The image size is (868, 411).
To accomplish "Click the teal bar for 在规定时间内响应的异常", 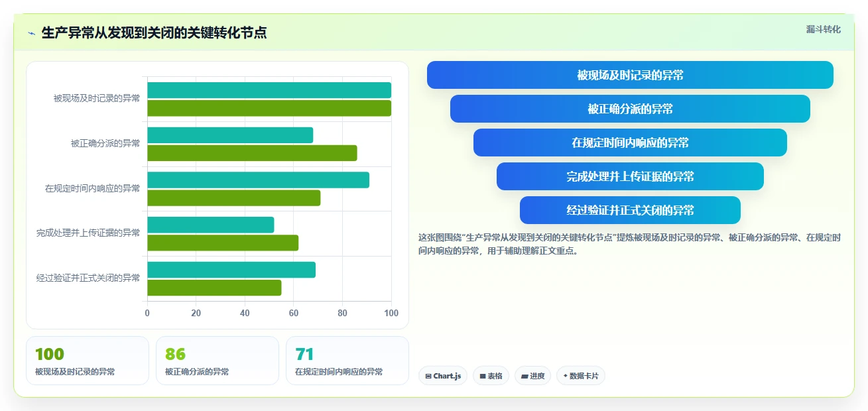I will 258,180.
